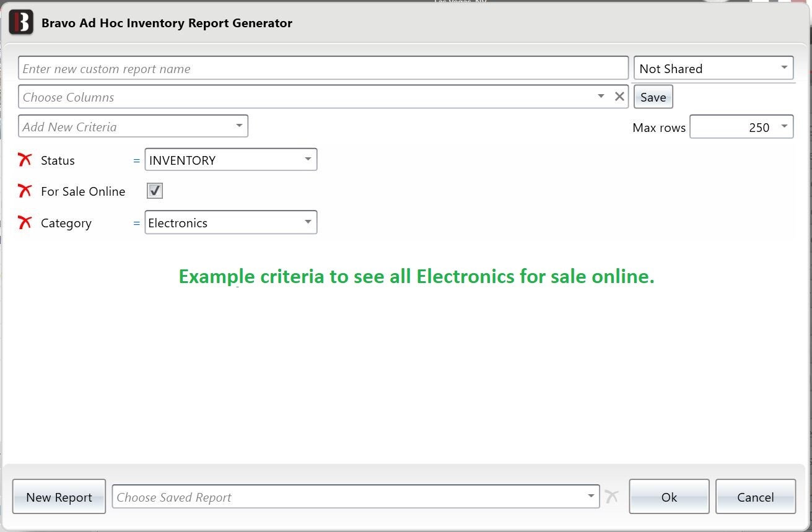
Task: Click the Status criteria label
Action: pos(58,160)
